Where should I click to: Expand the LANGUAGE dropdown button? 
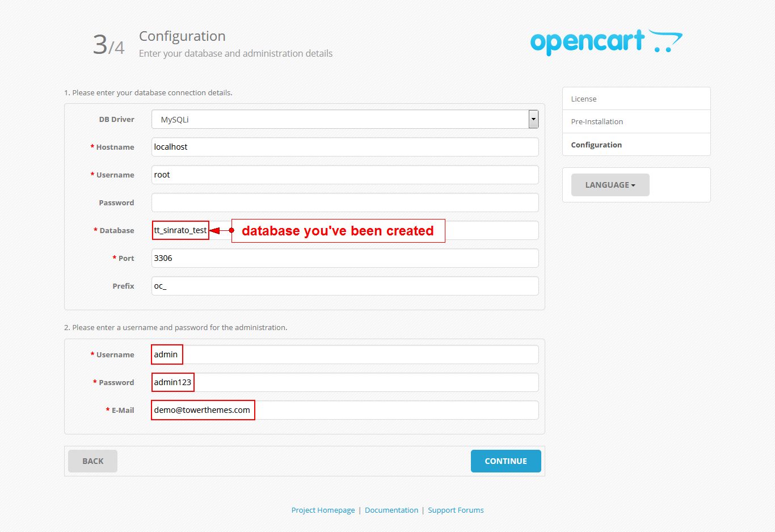[610, 185]
